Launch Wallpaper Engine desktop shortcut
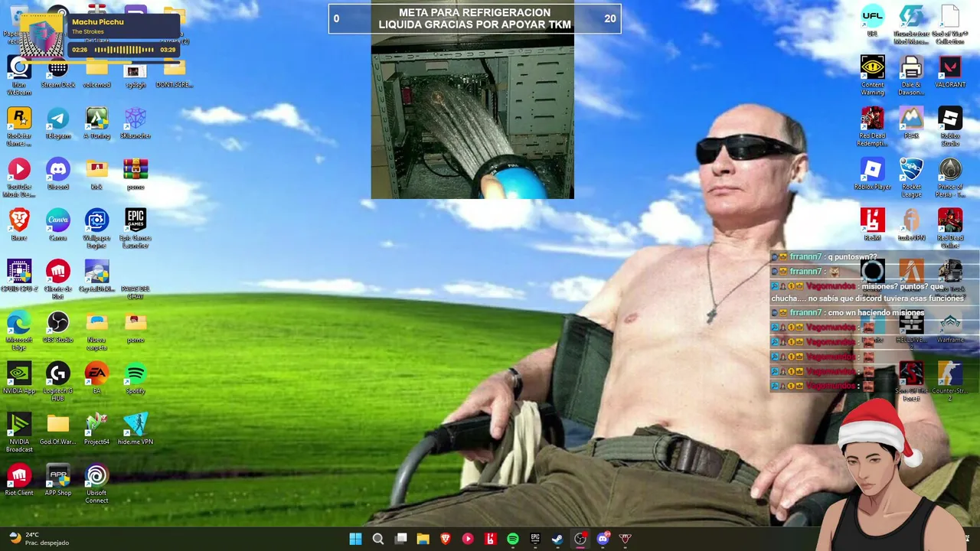Screen dimensions: 980x551 [x=96, y=229]
